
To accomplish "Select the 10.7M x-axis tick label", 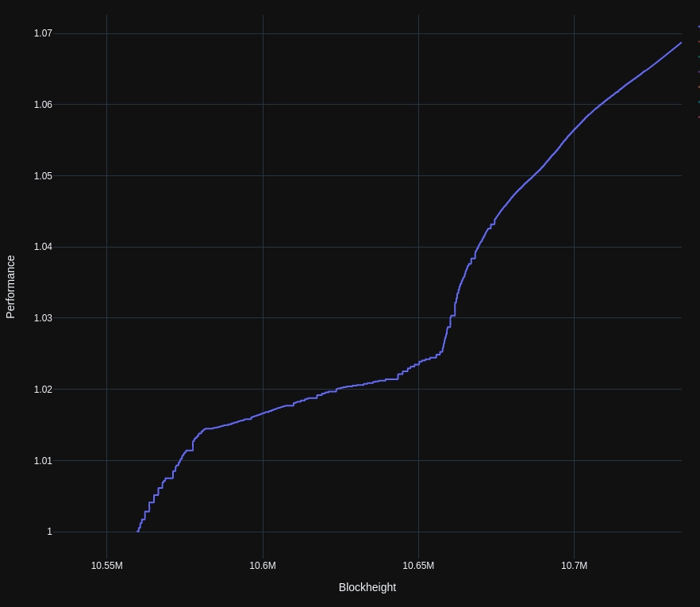I will [x=574, y=566].
